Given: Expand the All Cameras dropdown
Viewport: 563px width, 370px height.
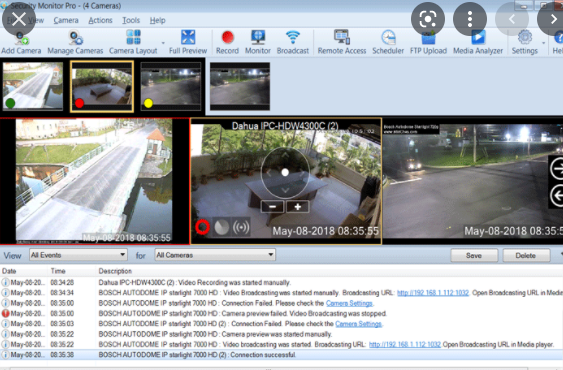Looking at the screenshot, I should pyautogui.click(x=215, y=255).
